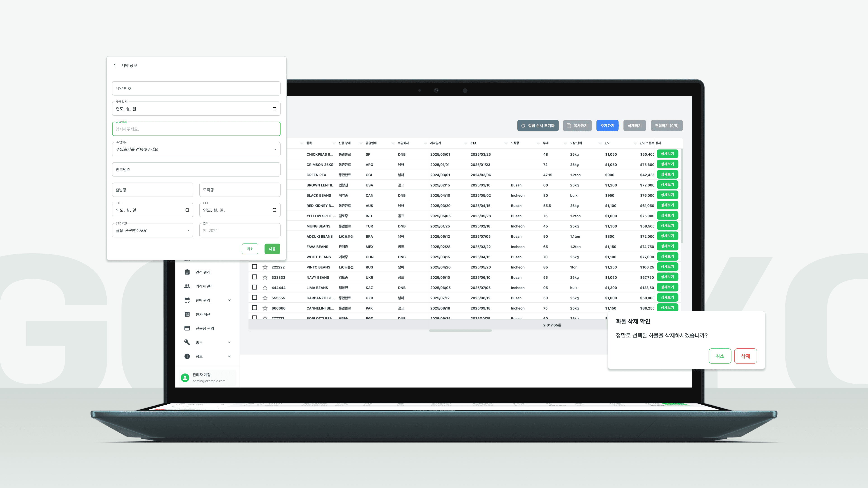The height and width of the screenshot is (488, 868).
Task: Open the 수입회사 selection dropdown
Action: [196, 149]
